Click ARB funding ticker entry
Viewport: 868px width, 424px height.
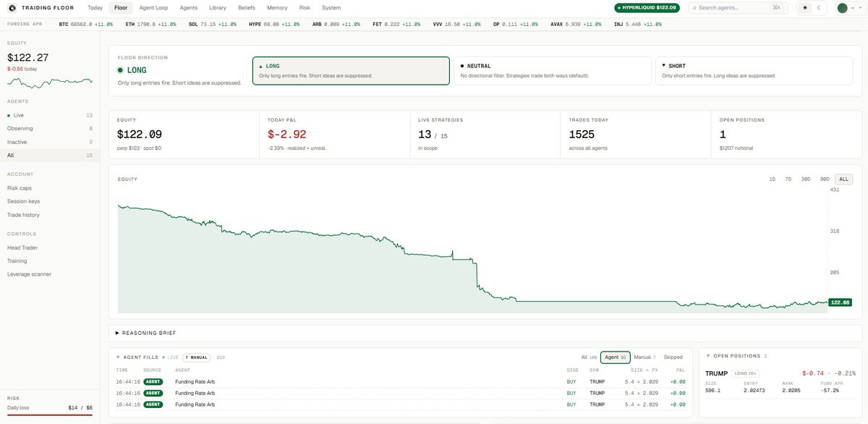336,24
